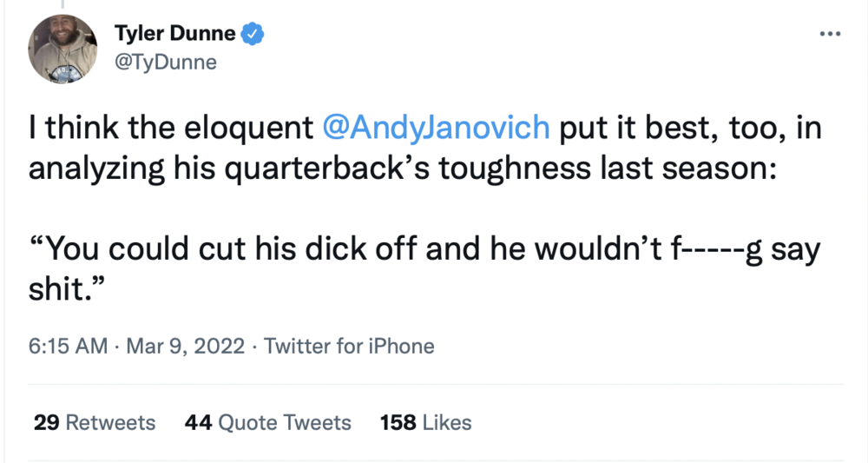Click the blue verified badge
The width and height of the screenshot is (868, 463).
click(253, 34)
